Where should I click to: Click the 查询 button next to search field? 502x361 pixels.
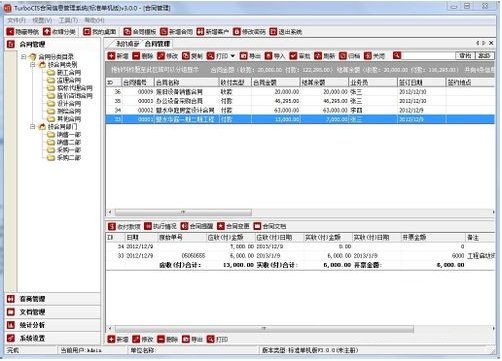tap(465, 56)
